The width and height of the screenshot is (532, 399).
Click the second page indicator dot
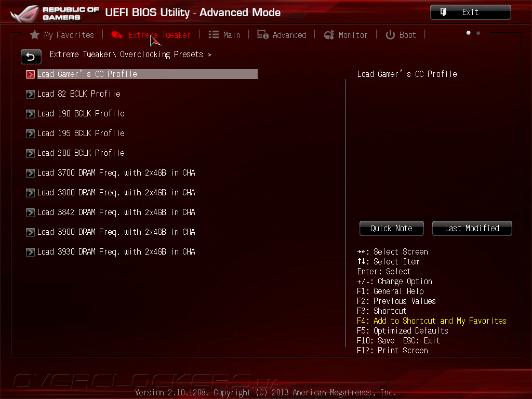click(478, 33)
